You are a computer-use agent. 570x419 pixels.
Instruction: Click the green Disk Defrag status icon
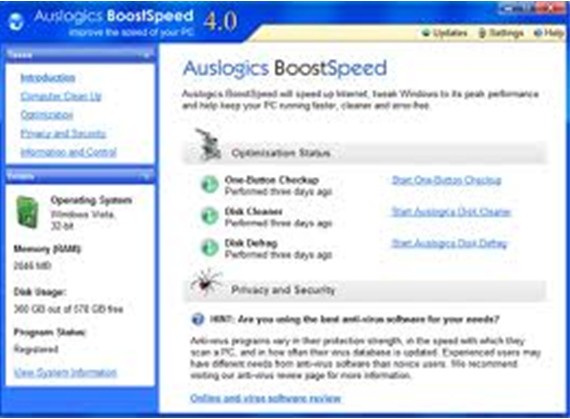(210, 248)
